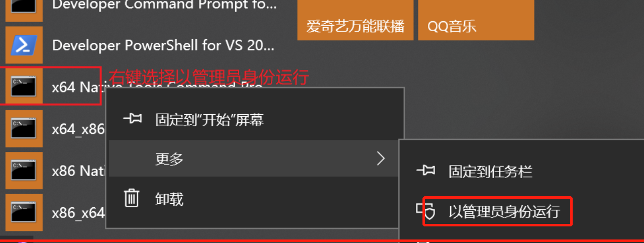Open Developer Command Prompt text entry
The image size is (644, 243).
pyautogui.click(x=164, y=5)
